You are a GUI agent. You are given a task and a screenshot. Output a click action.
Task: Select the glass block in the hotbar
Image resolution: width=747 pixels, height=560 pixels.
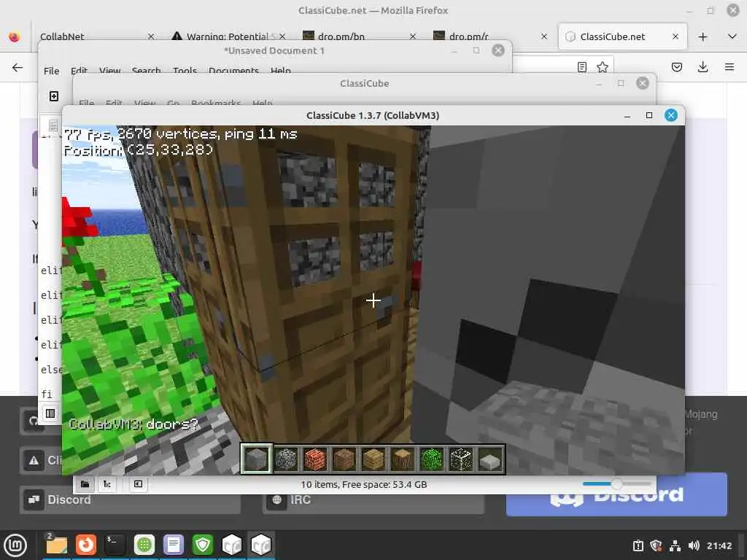(461, 459)
